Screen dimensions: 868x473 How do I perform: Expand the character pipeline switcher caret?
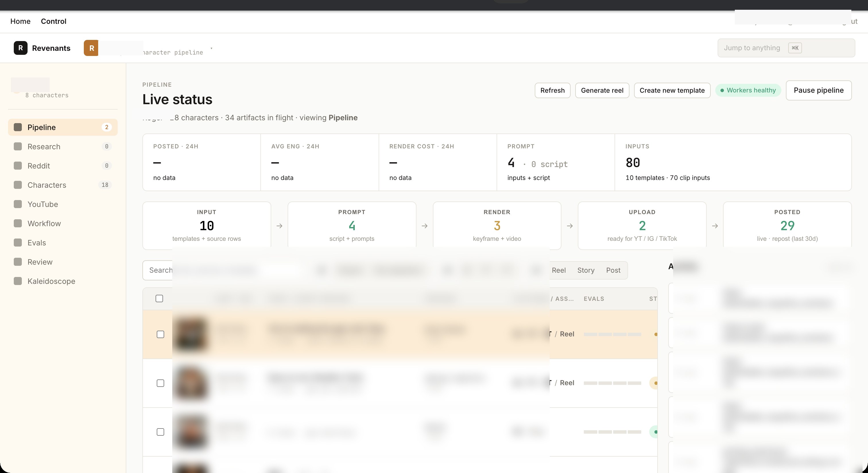click(x=211, y=48)
